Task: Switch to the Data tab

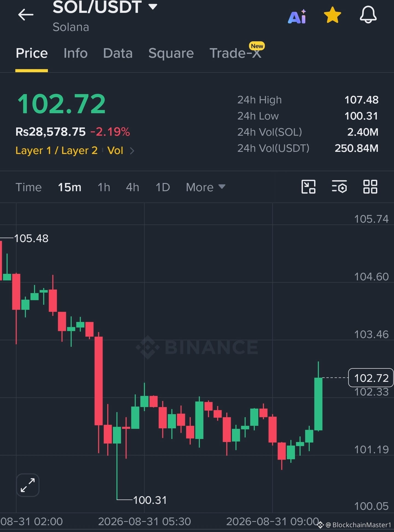Action: [118, 53]
